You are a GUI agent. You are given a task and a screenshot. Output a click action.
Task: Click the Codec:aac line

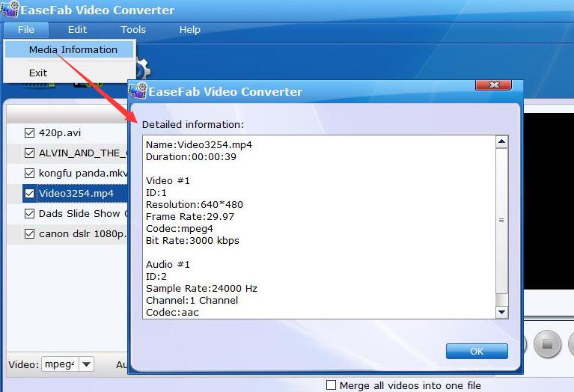172,313
